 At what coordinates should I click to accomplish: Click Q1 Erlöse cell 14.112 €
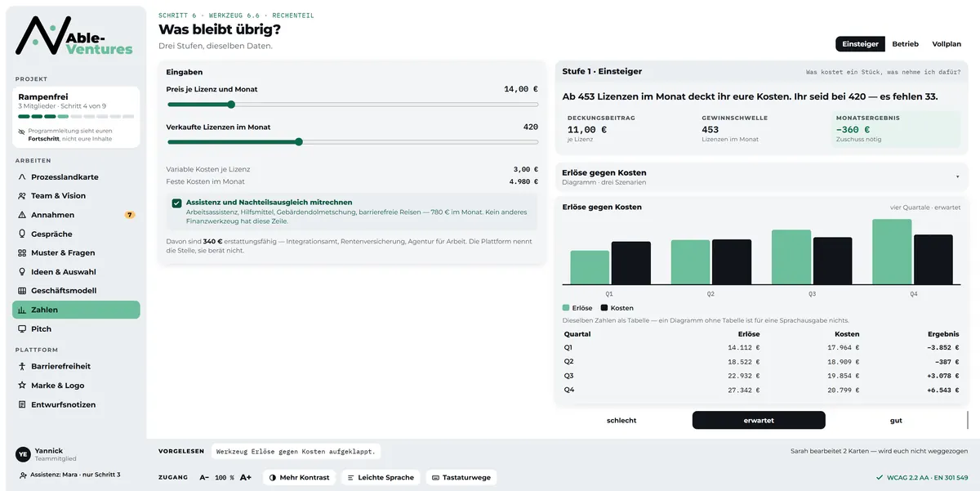pos(743,347)
